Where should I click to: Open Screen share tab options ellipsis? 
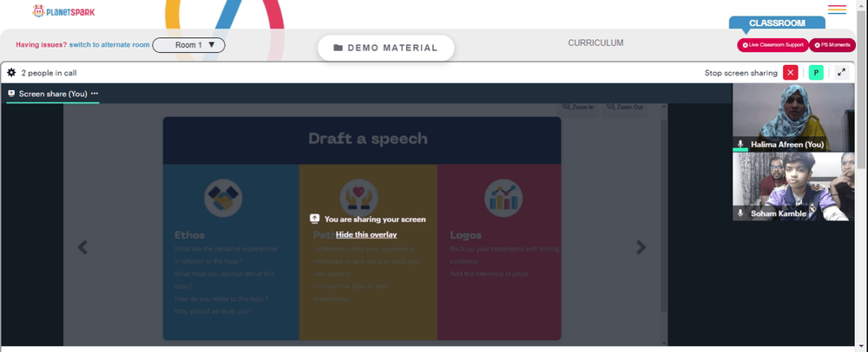(x=95, y=94)
